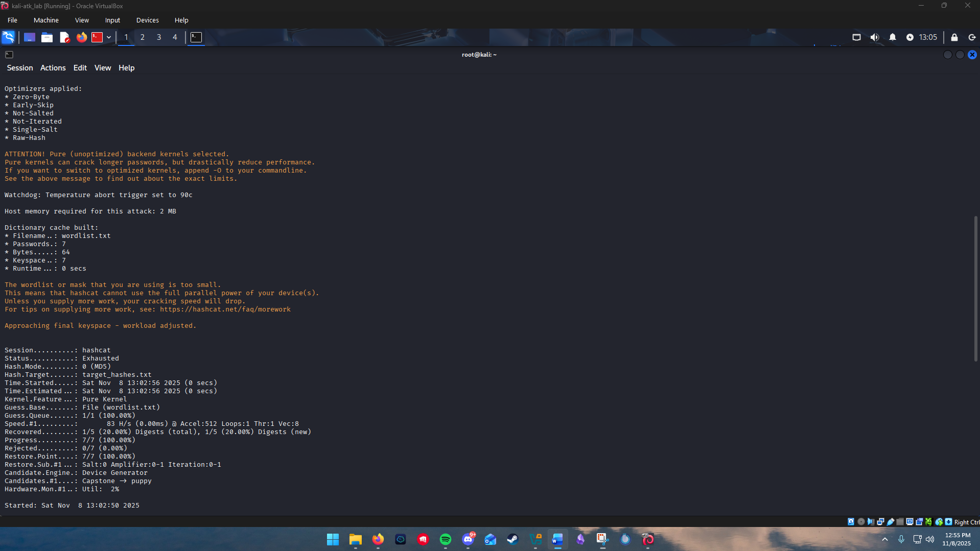Image resolution: width=980 pixels, height=551 pixels.
Task: Launch the text editor from Kali panel
Action: pyautogui.click(x=64, y=37)
